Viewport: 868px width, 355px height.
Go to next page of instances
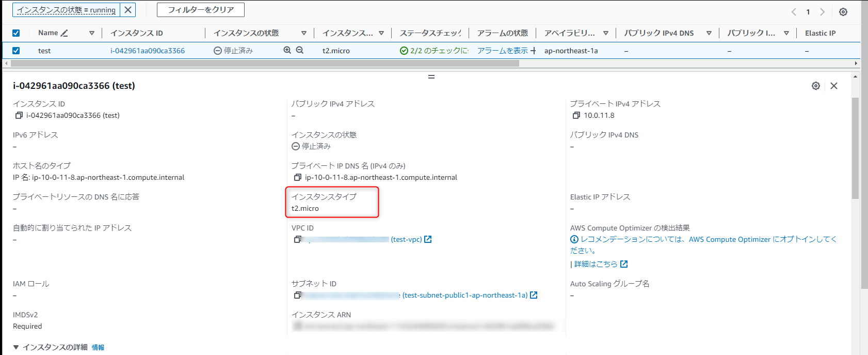(x=823, y=12)
